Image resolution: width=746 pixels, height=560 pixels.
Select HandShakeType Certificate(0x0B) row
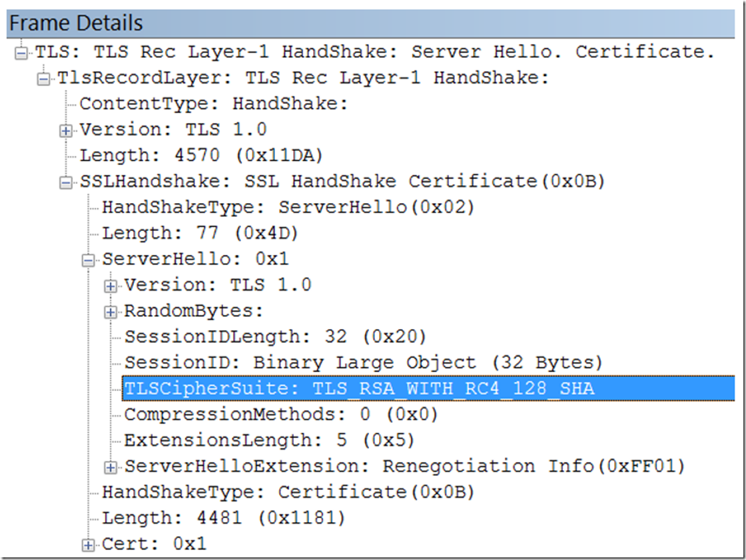coord(288,493)
